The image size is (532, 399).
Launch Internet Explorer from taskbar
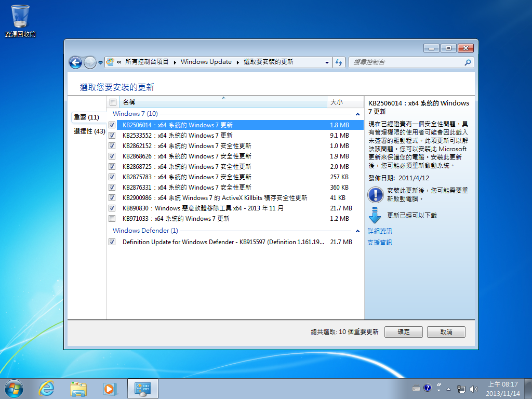46,389
